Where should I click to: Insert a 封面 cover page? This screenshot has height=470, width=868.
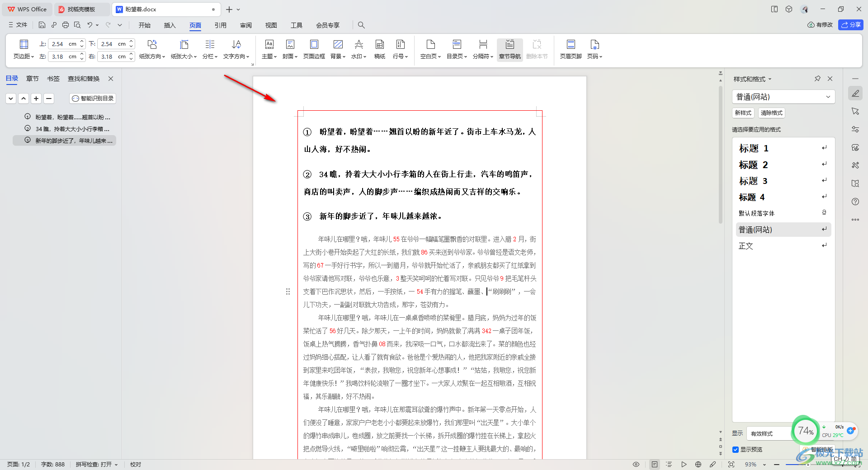[290, 50]
